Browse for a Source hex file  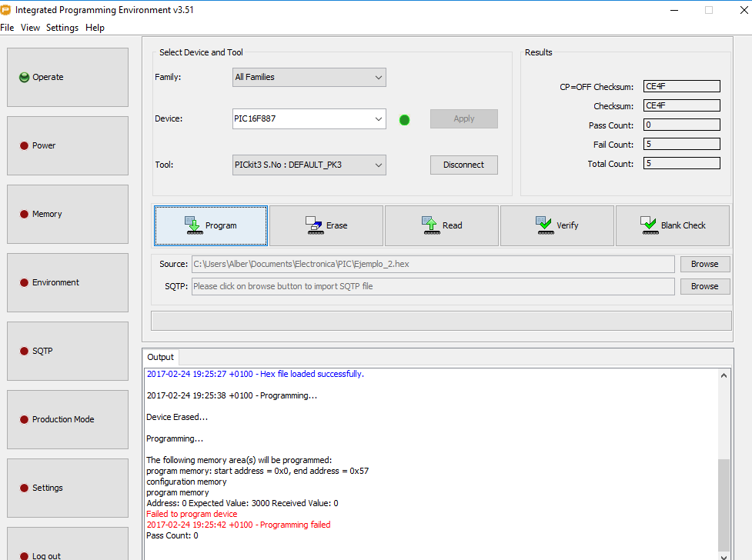(x=704, y=264)
